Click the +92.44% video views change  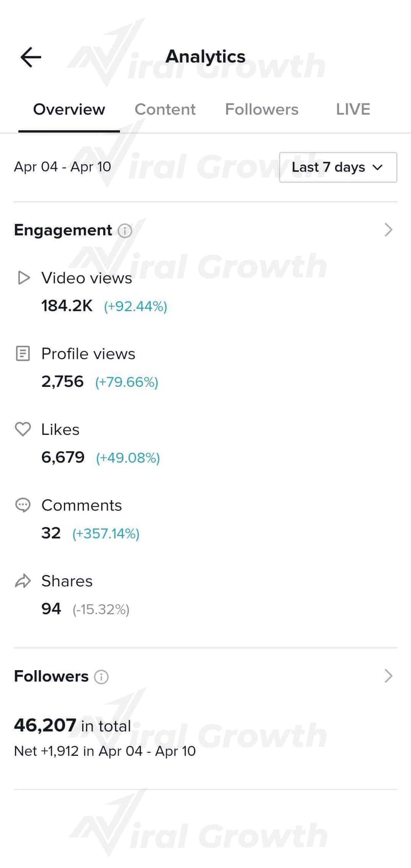click(x=135, y=306)
